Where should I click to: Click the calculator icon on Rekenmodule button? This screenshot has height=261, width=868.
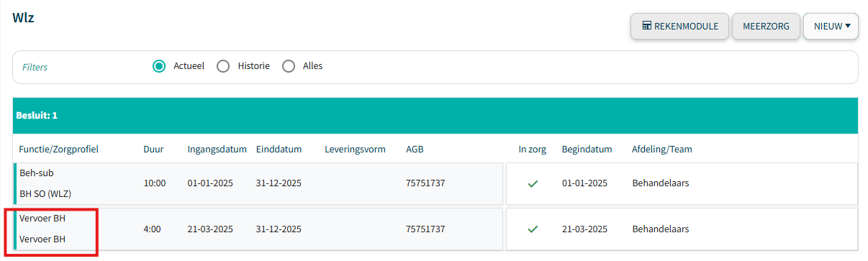point(647,26)
